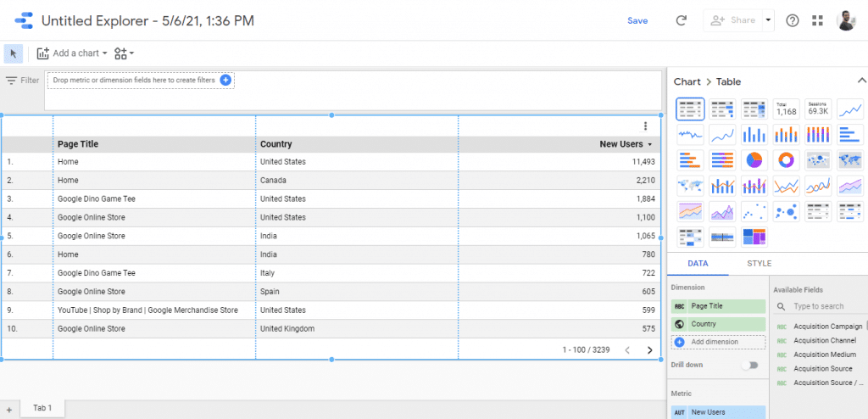The height and width of the screenshot is (419, 868).
Task: Choose the Table with bars chart type
Action: pos(722,109)
